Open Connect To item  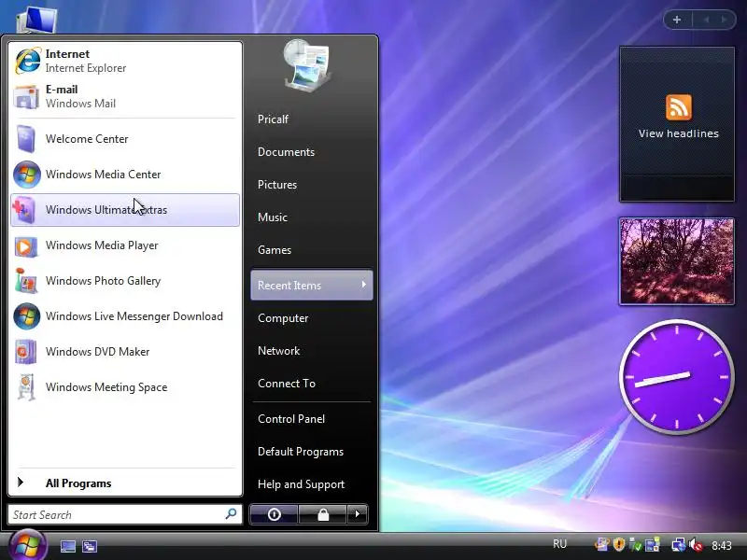[287, 384]
